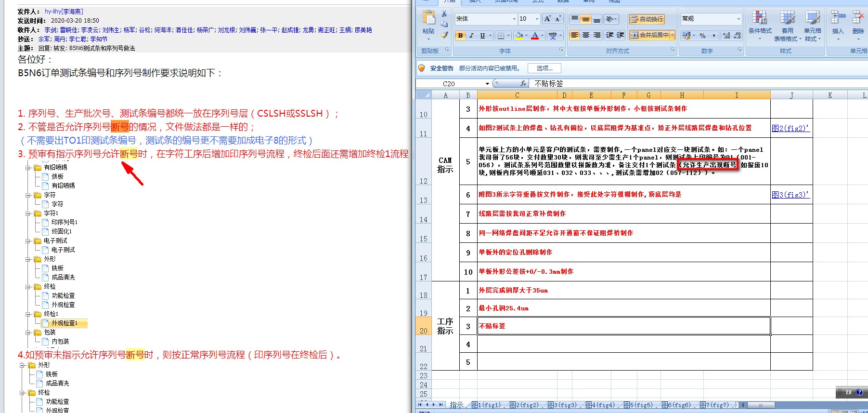Select the Format Painter brush icon
The width and height of the screenshot is (868, 413).
tap(444, 35)
